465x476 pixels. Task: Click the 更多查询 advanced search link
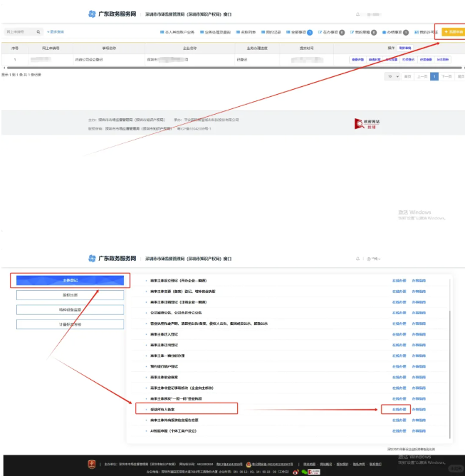pos(56,32)
